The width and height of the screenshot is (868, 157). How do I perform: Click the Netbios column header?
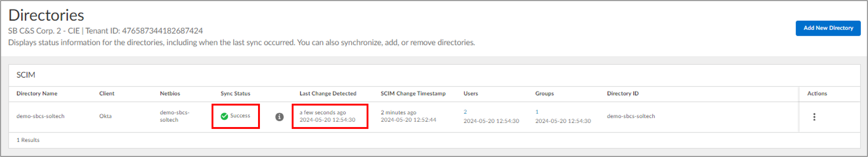click(x=170, y=93)
